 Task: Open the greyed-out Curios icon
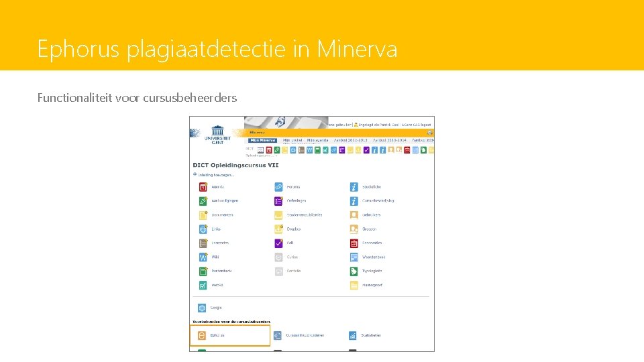click(x=278, y=257)
